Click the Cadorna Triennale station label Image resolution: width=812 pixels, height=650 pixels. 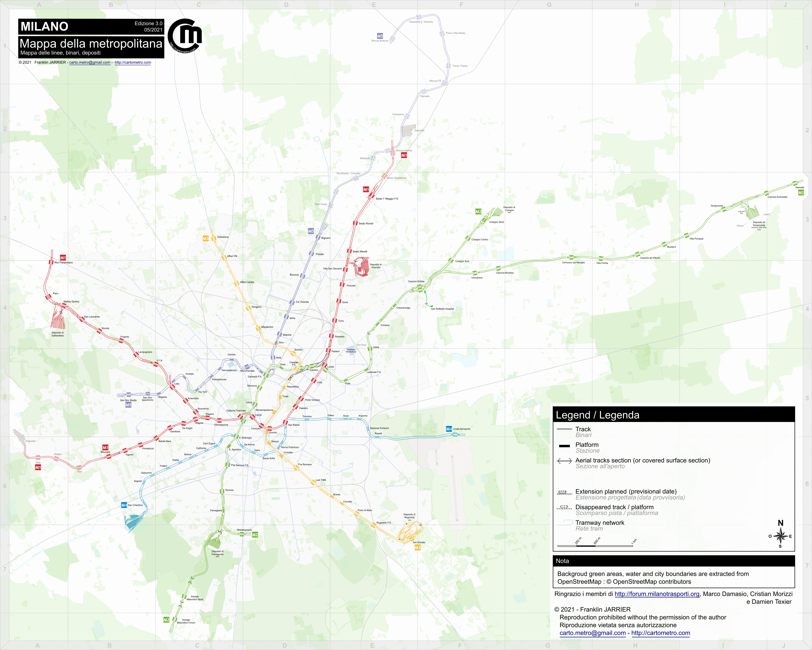236,411
